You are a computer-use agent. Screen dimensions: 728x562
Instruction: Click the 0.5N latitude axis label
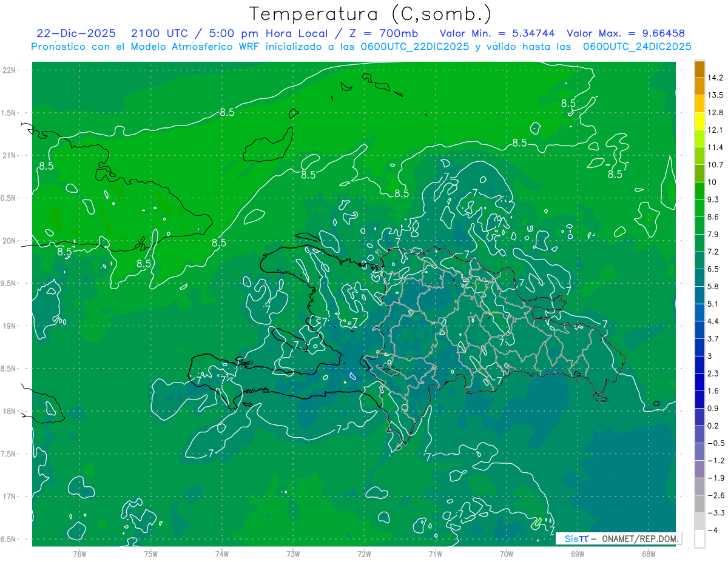click(x=9, y=198)
